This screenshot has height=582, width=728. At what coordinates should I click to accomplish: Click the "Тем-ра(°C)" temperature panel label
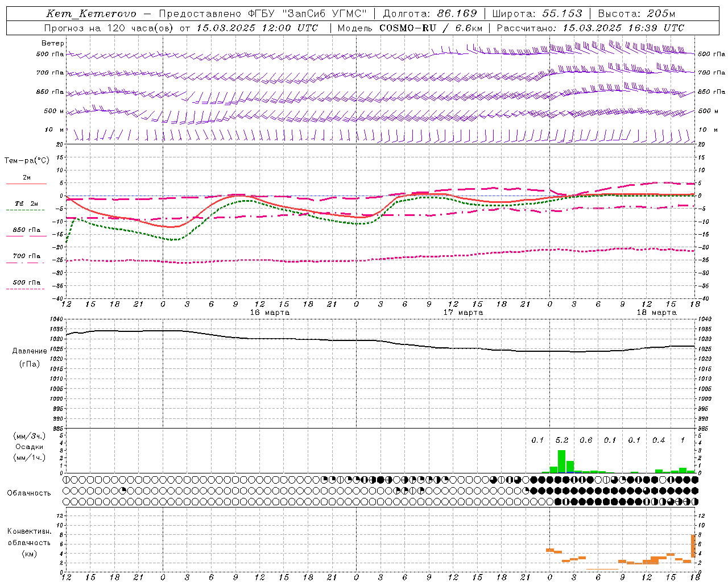click(x=27, y=161)
